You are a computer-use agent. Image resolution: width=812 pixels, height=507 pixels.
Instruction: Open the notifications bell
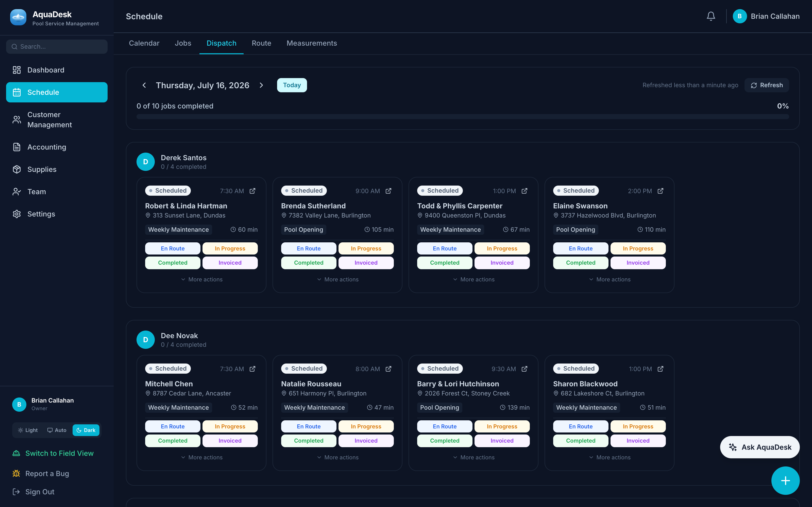[711, 16]
